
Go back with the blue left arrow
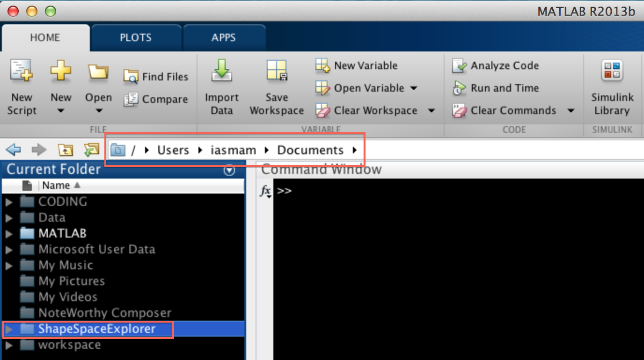[x=14, y=150]
